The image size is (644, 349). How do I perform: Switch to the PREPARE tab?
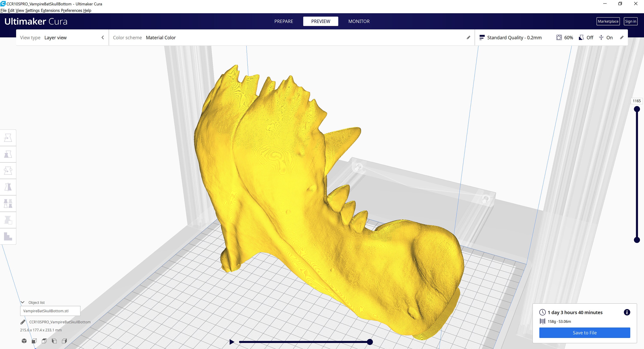coord(284,21)
